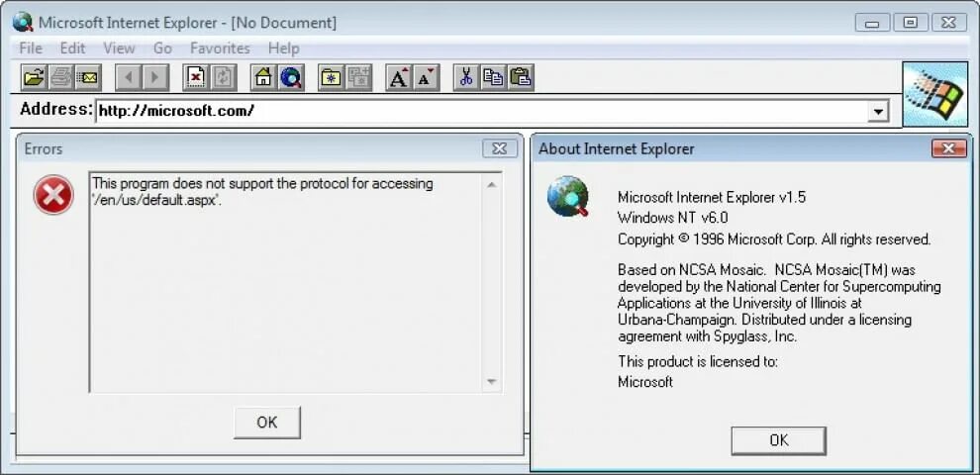
Task: Click OK in About Internet Explorer dialog
Action: pyautogui.click(x=779, y=440)
